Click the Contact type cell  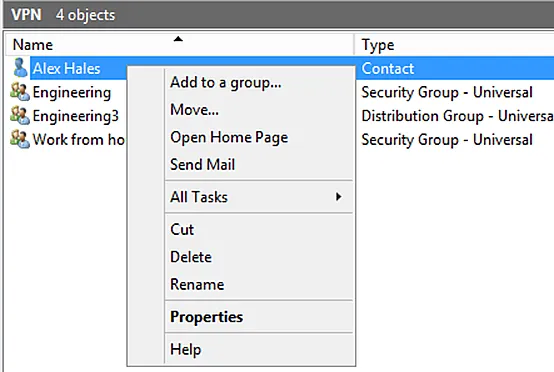click(388, 69)
